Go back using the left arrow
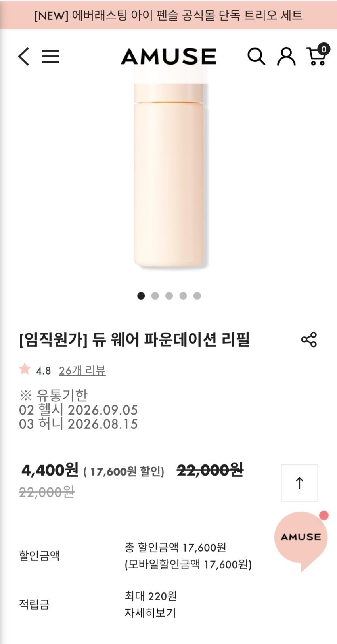The width and height of the screenshot is (337, 644). coord(24,56)
